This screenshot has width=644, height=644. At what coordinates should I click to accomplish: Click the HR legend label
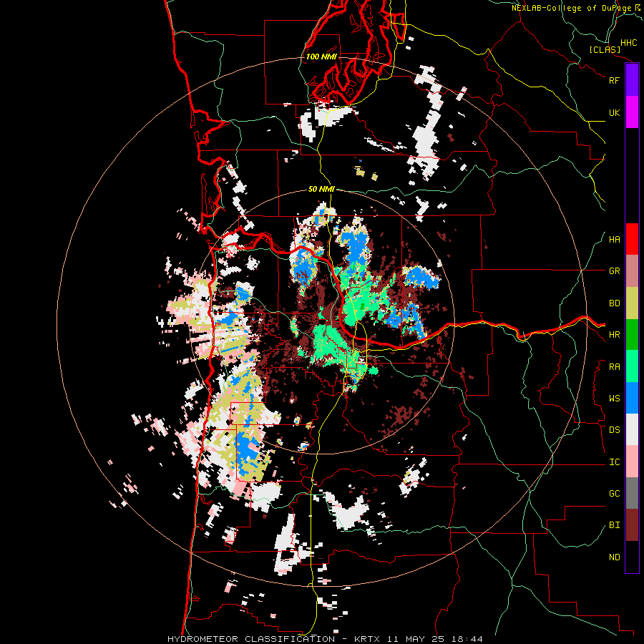[x=614, y=335]
